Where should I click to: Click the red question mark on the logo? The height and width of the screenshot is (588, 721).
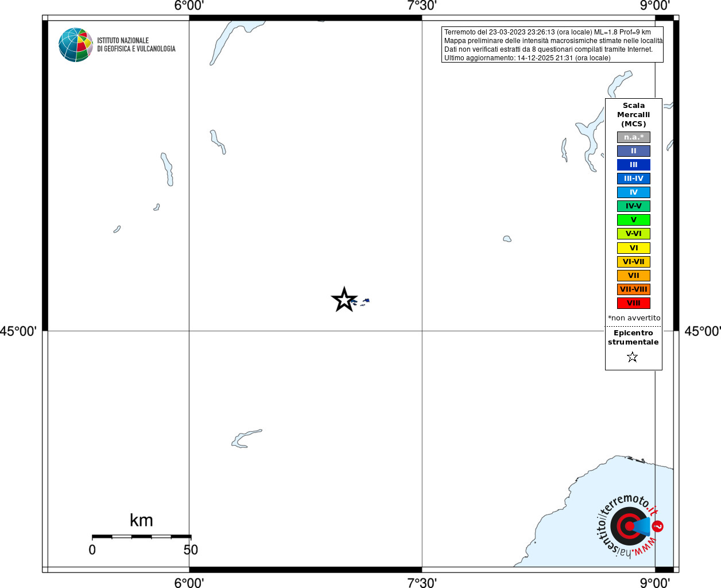click(658, 526)
